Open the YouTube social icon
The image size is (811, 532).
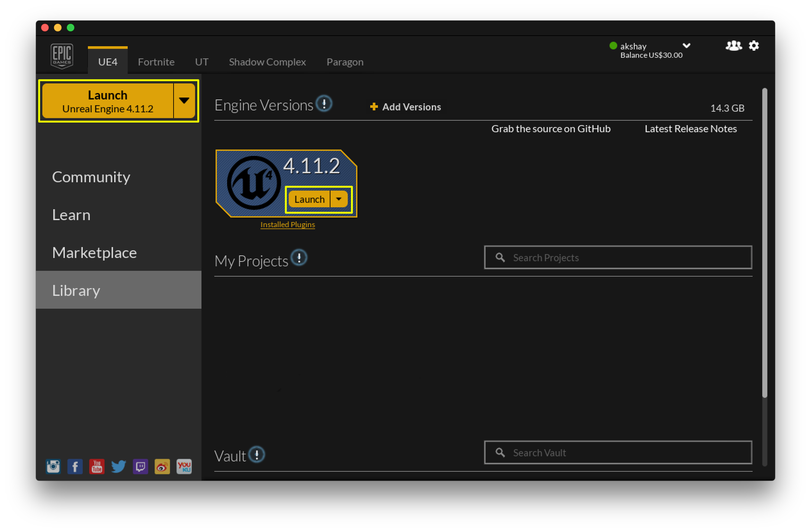(x=97, y=466)
